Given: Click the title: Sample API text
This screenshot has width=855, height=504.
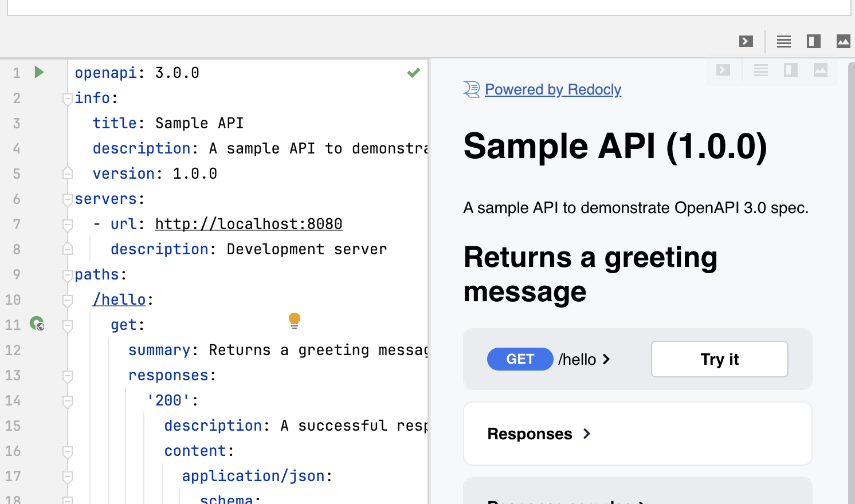Looking at the screenshot, I should coord(168,123).
